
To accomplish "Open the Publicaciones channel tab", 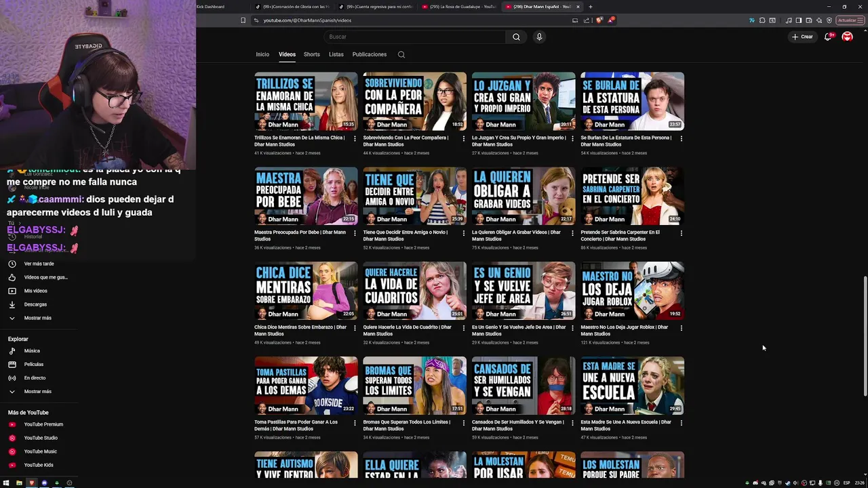I will 370,54.
